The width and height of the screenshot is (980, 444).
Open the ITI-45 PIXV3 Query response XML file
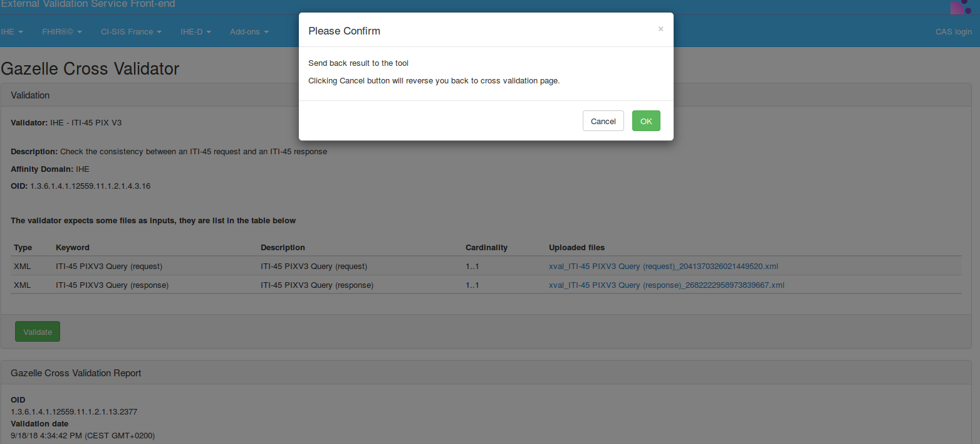(666, 285)
